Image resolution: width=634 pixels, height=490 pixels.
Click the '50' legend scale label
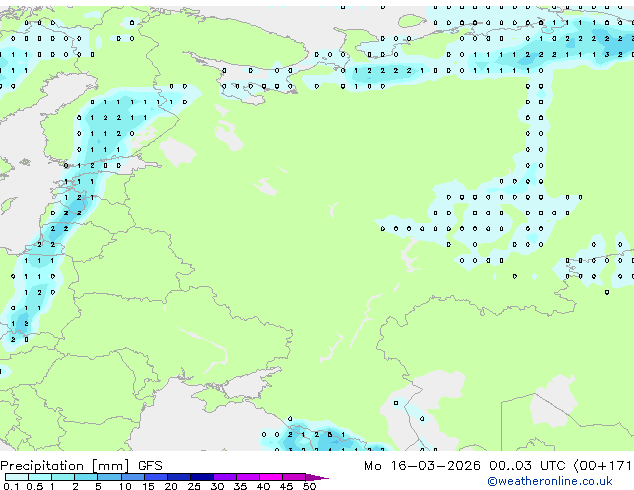coord(309,486)
